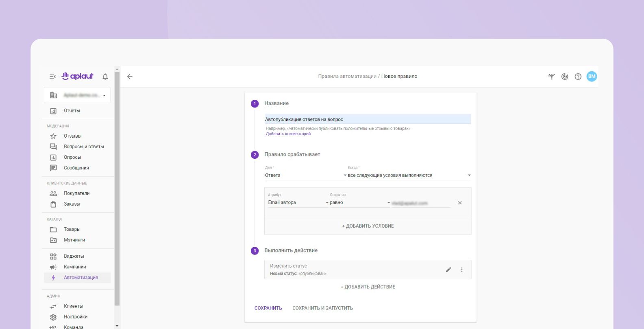Click the rule name input field

[x=367, y=119]
